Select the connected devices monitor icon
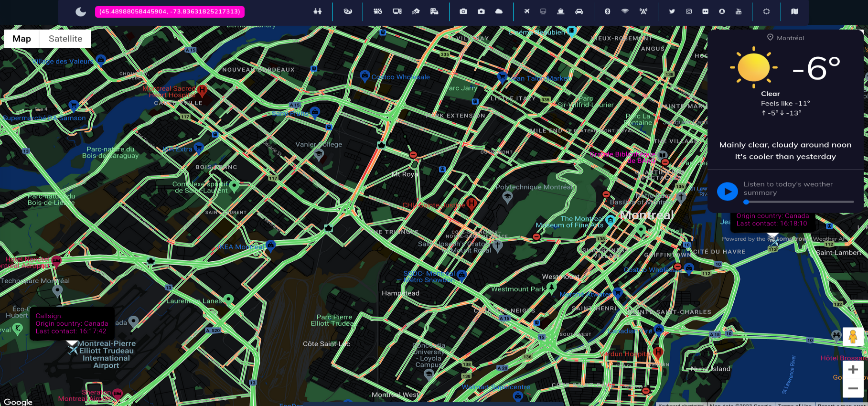 397,11
